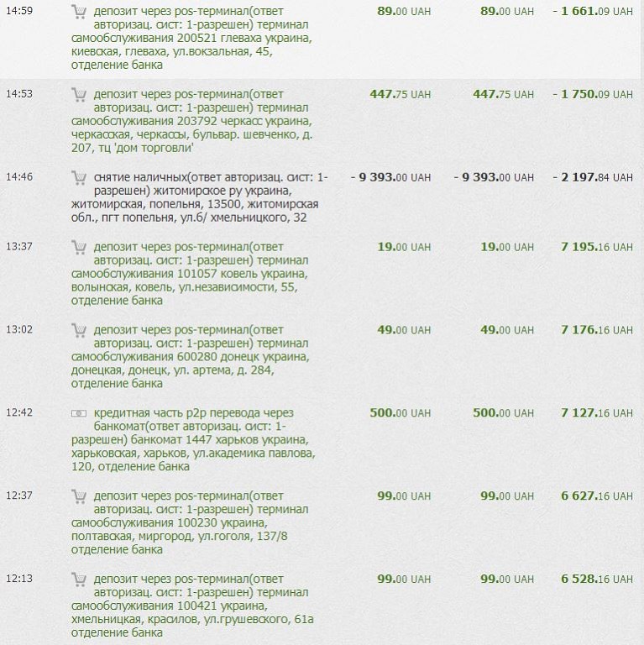Image resolution: width=644 pixels, height=645 pixels.
Task: Click the cart icon beside the Черкассы deposit
Action: [80, 94]
